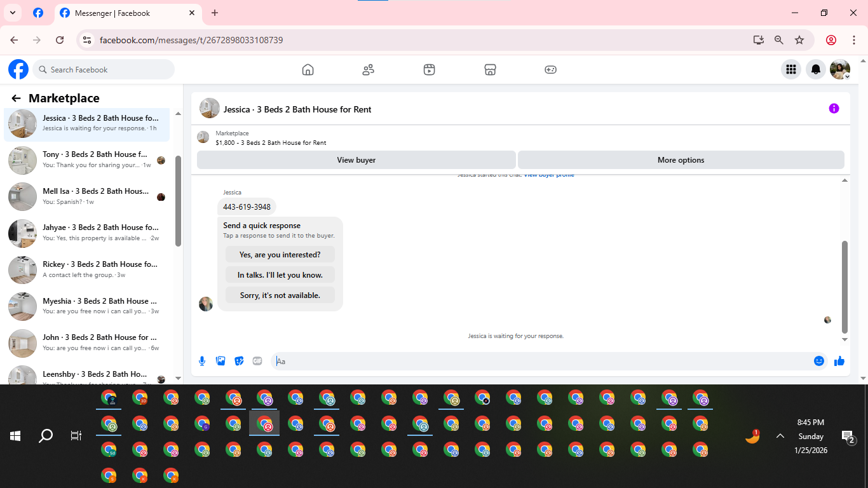
Task: Open Chrome three-dot menu
Action: (854, 40)
